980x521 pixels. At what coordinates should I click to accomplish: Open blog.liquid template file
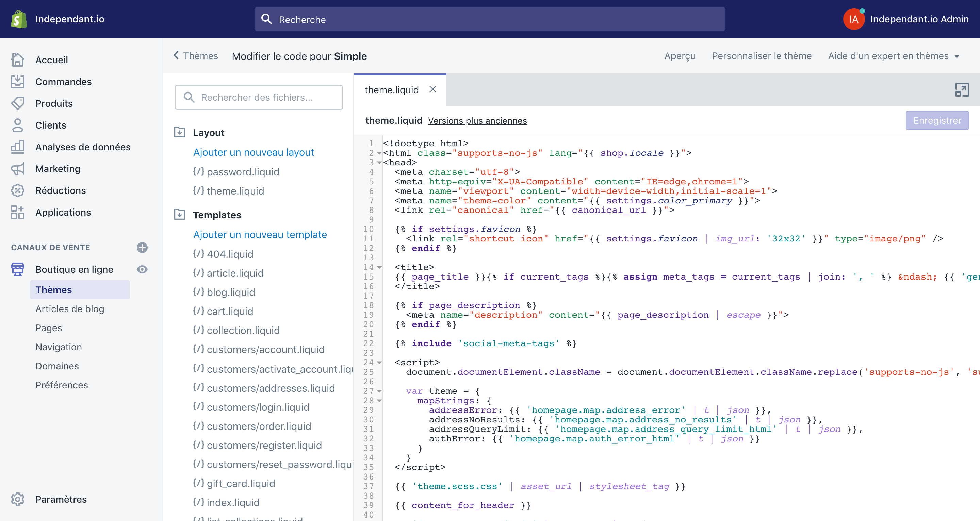231,292
